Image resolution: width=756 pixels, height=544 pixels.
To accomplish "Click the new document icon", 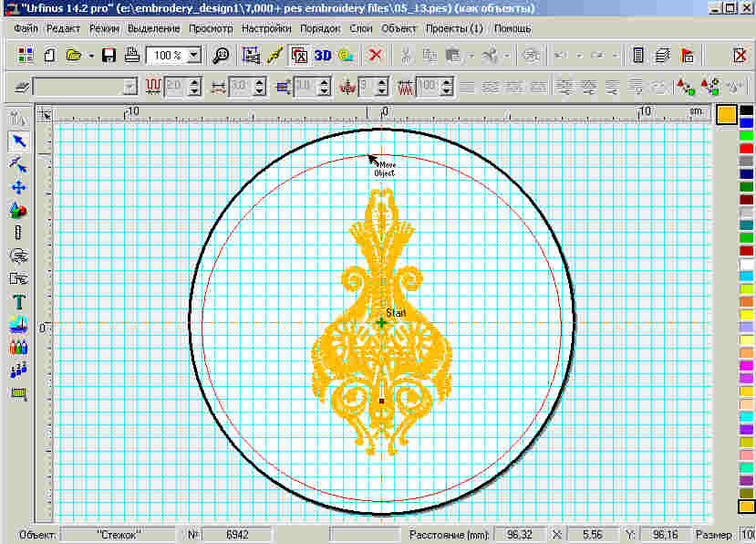I will coord(50,56).
